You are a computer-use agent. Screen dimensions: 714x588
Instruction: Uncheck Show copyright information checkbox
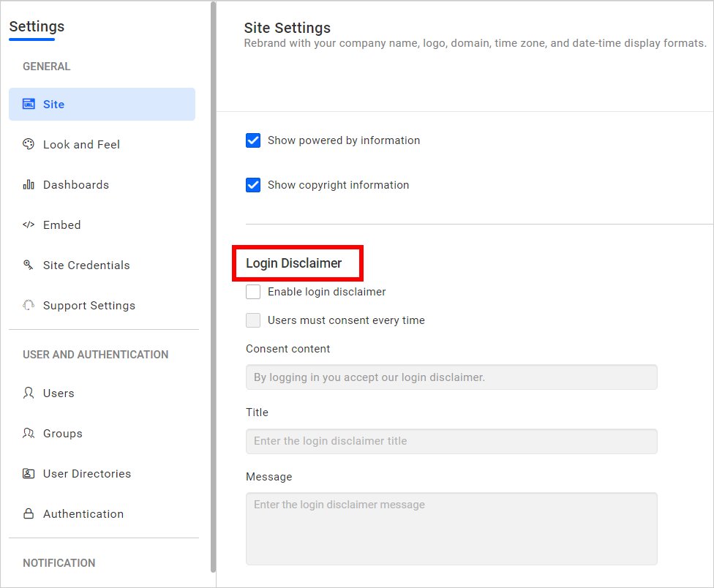[253, 185]
